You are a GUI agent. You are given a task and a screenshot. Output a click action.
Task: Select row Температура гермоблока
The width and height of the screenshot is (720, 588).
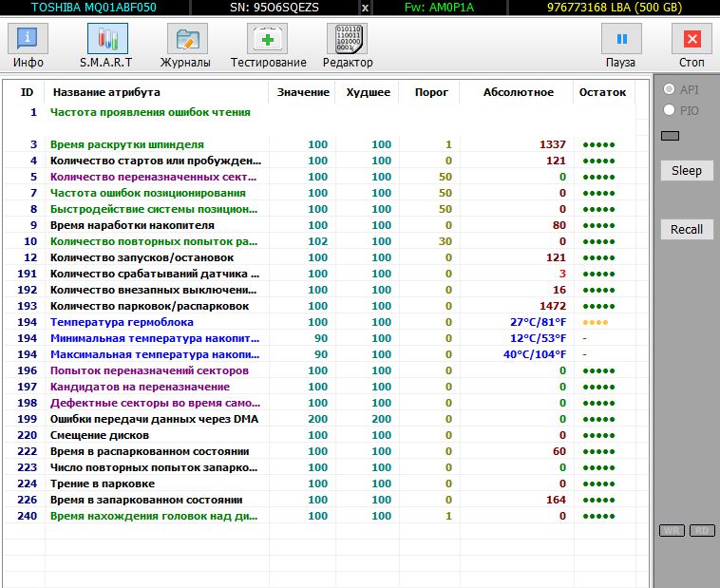(319, 322)
